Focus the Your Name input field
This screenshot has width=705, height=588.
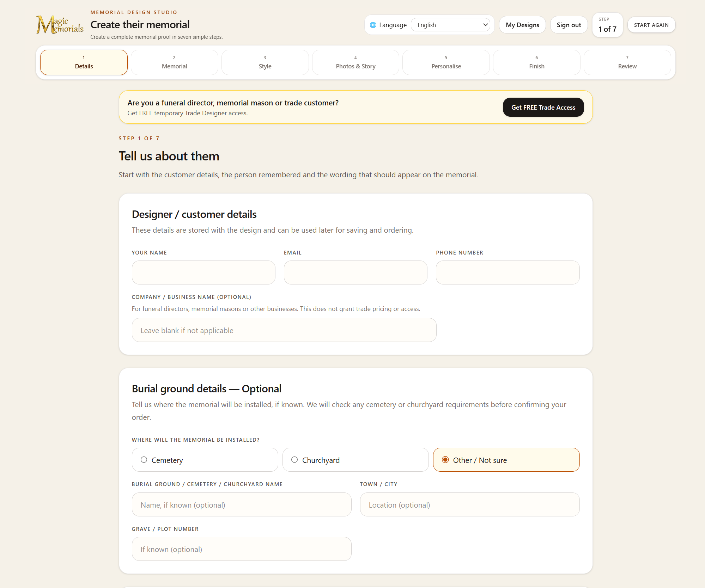(203, 272)
